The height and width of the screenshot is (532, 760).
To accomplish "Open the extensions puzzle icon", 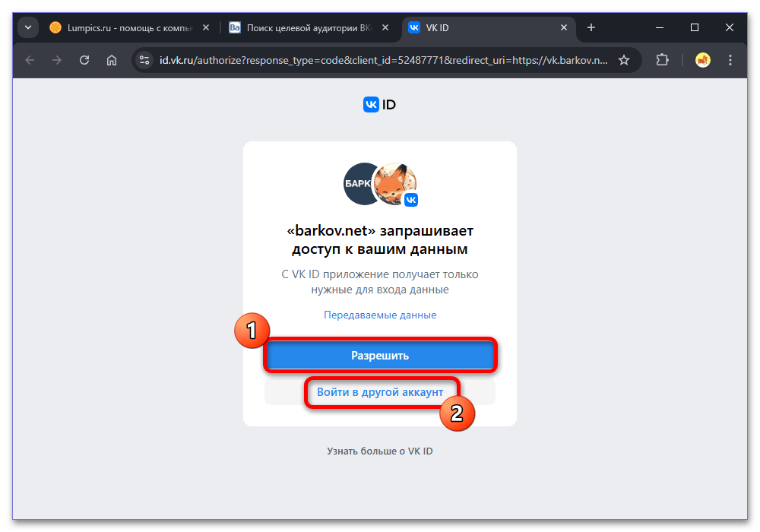I will pyautogui.click(x=662, y=60).
